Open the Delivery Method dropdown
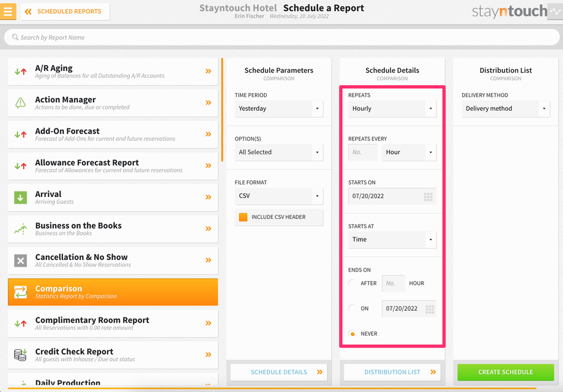This screenshot has width=563, height=392. (x=505, y=109)
